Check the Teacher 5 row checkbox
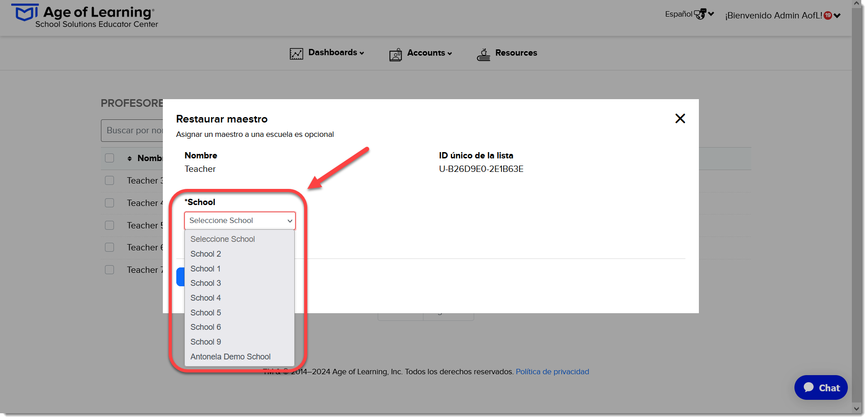Viewport: 868px width, 420px height. pos(109,225)
